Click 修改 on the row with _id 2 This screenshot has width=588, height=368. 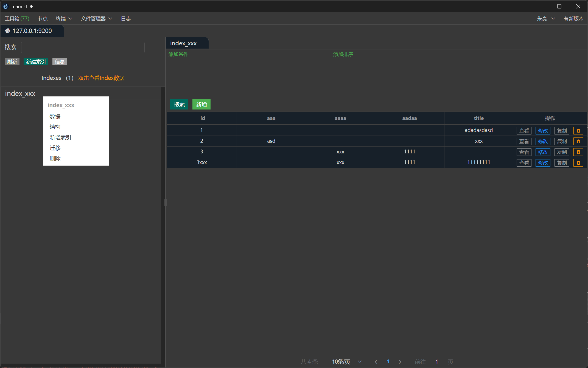(543, 141)
